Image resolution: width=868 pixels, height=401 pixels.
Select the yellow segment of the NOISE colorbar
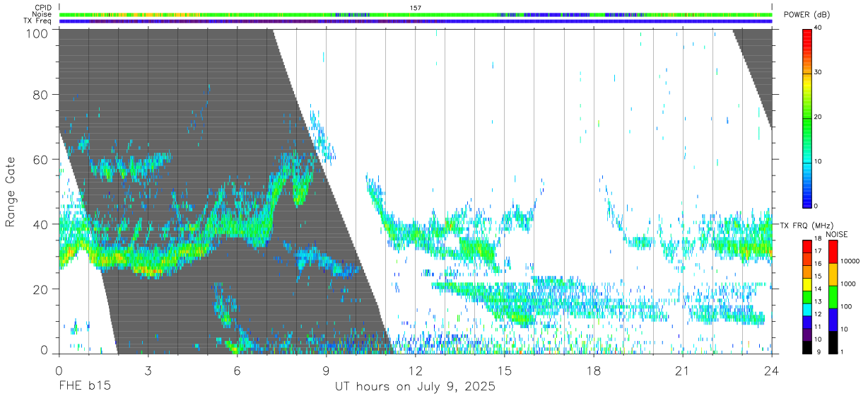click(x=833, y=274)
